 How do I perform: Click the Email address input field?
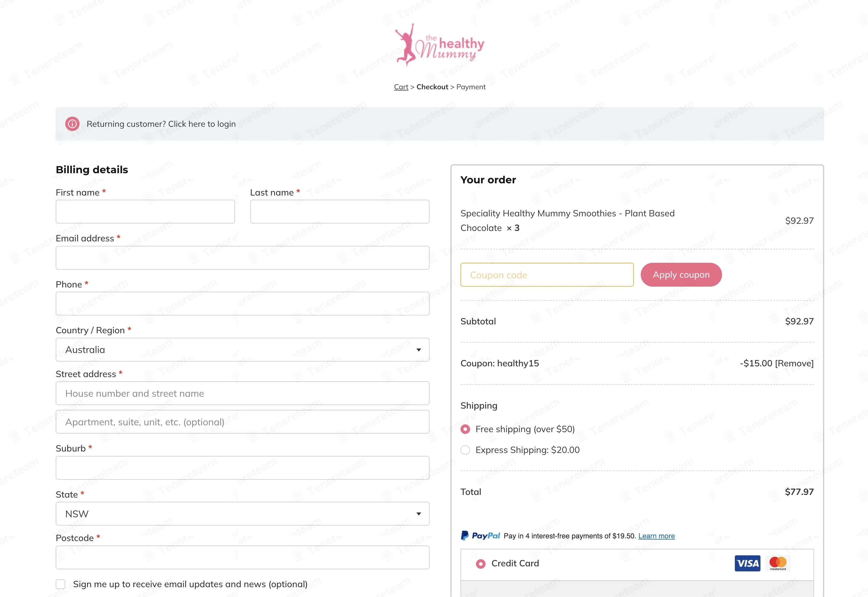[242, 258]
